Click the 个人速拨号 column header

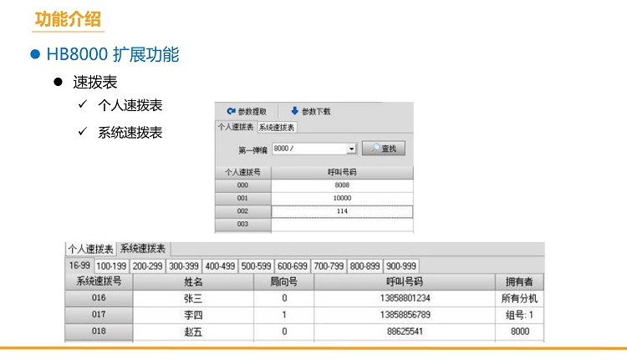pyautogui.click(x=242, y=173)
